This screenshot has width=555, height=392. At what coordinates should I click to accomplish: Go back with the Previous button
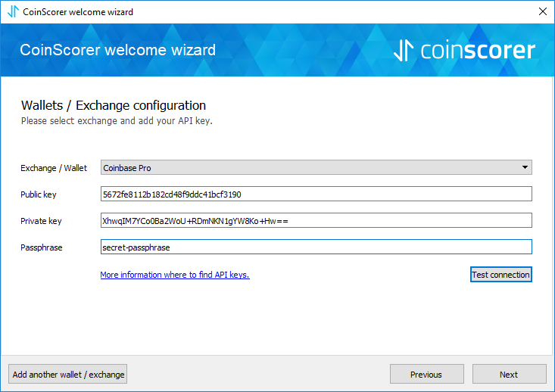[x=427, y=374]
